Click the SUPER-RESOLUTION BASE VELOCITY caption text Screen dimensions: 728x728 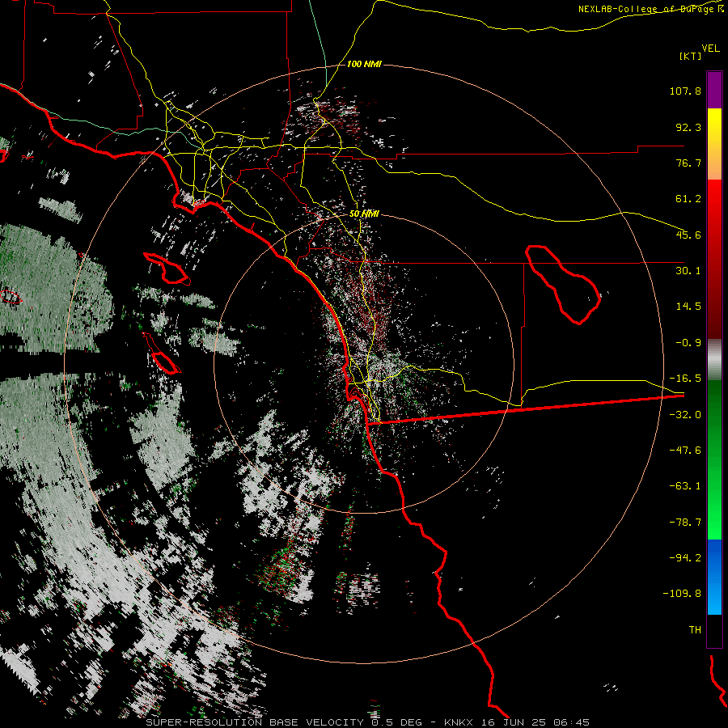(x=255, y=722)
